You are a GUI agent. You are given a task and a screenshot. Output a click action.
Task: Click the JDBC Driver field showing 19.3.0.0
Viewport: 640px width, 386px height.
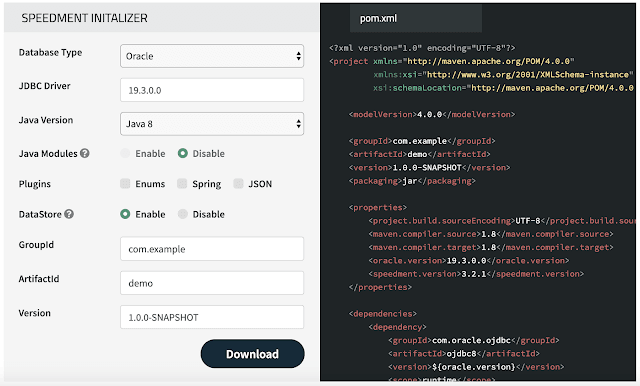[212, 90]
